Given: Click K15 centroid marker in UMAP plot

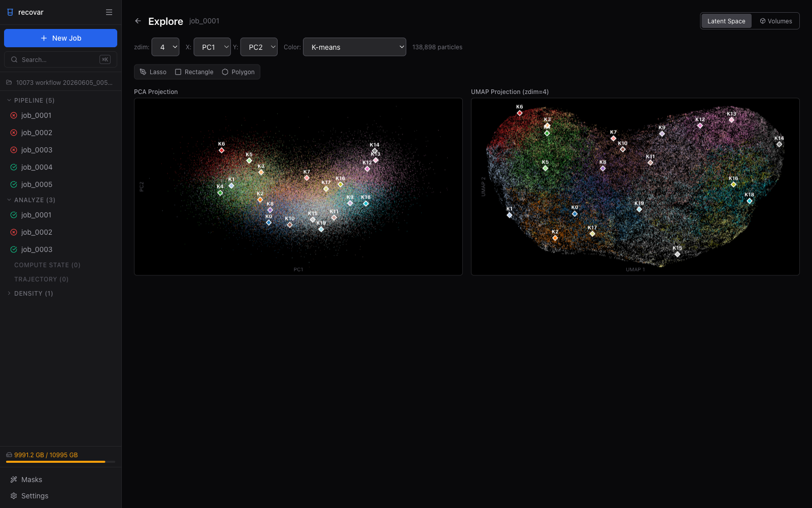Looking at the screenshot, I should click(678, 254).
